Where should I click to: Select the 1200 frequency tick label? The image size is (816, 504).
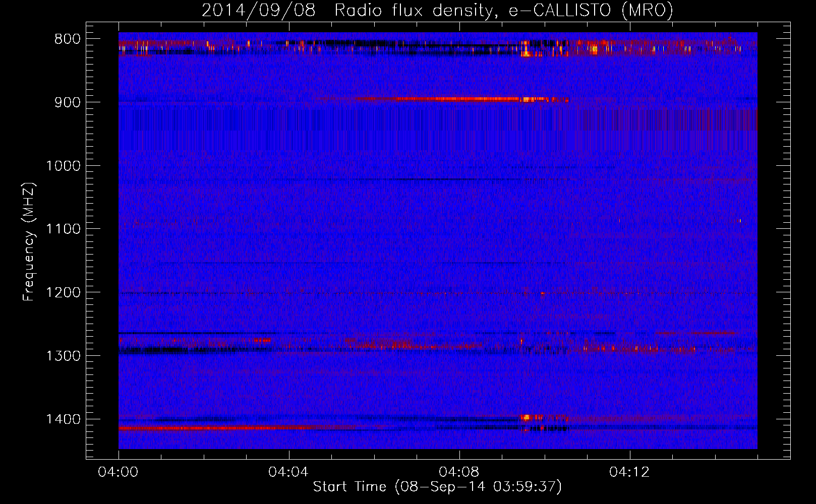pos(63,292)
